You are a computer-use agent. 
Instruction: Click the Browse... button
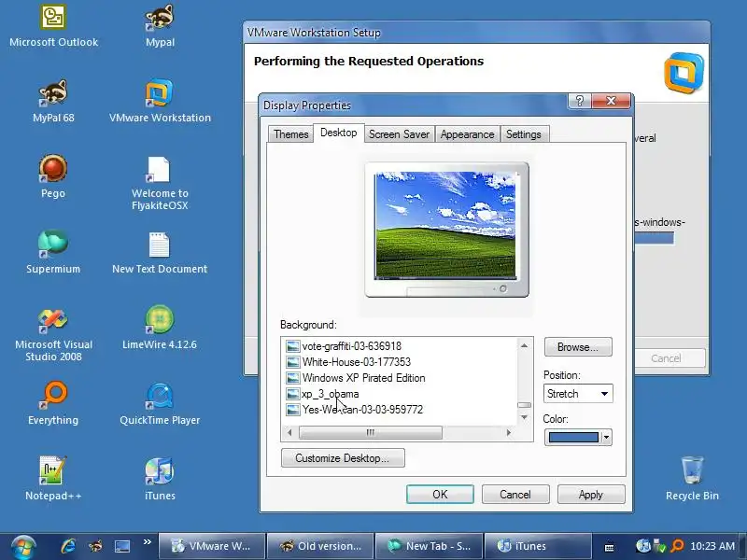click(578, 347)
